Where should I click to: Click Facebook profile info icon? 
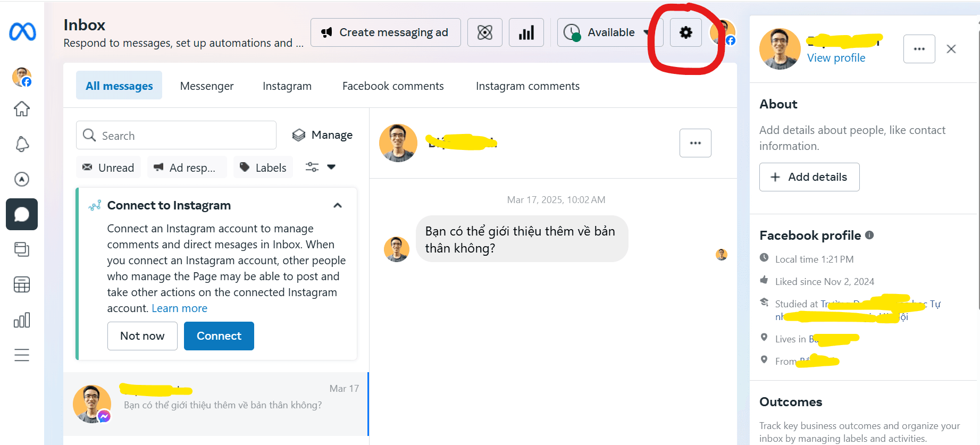(869, 235)
